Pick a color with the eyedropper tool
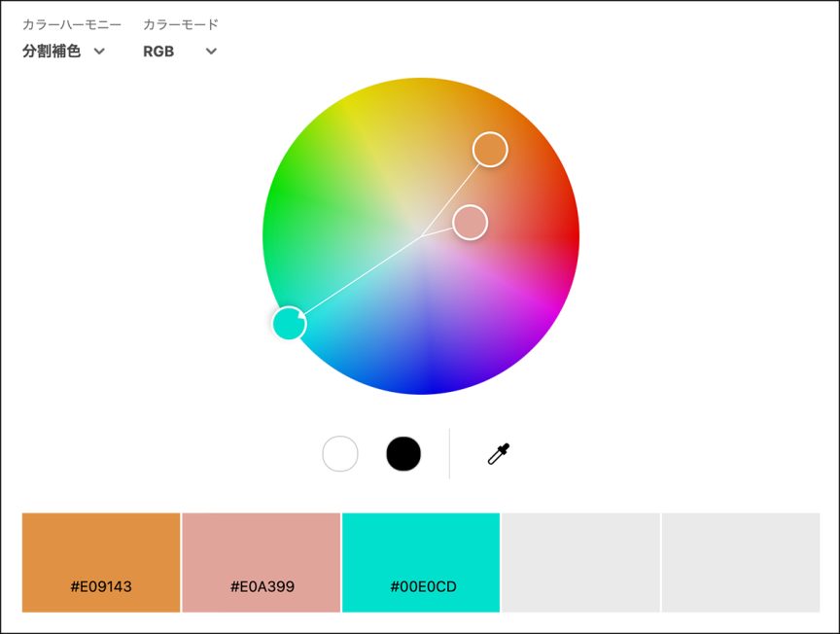The height and width of the screenshot is (634, 840). pos(499,454)
